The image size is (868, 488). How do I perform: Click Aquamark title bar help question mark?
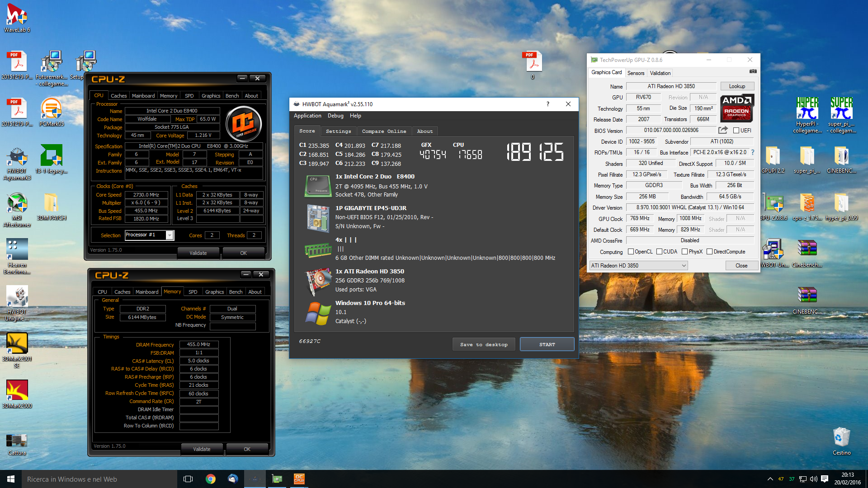(x=548, y=104)
